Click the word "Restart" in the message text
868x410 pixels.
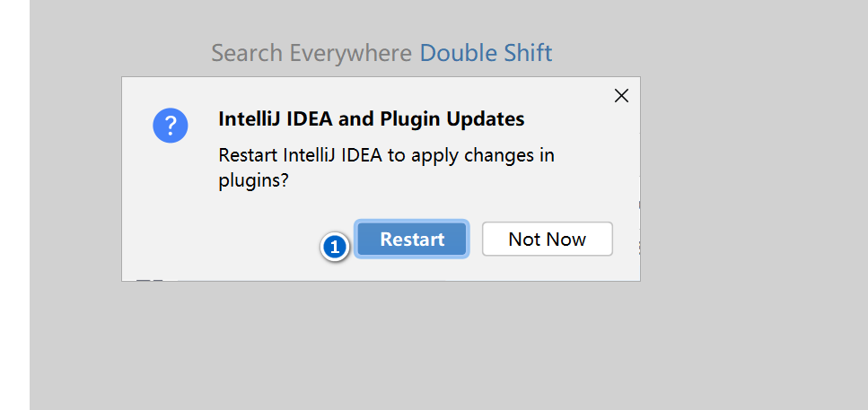249,155
